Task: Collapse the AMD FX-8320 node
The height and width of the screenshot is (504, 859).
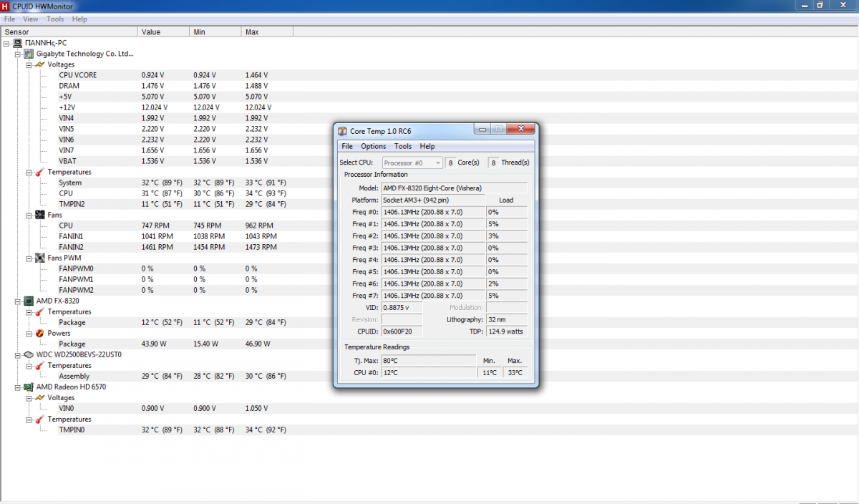Action: click(18, 301)
